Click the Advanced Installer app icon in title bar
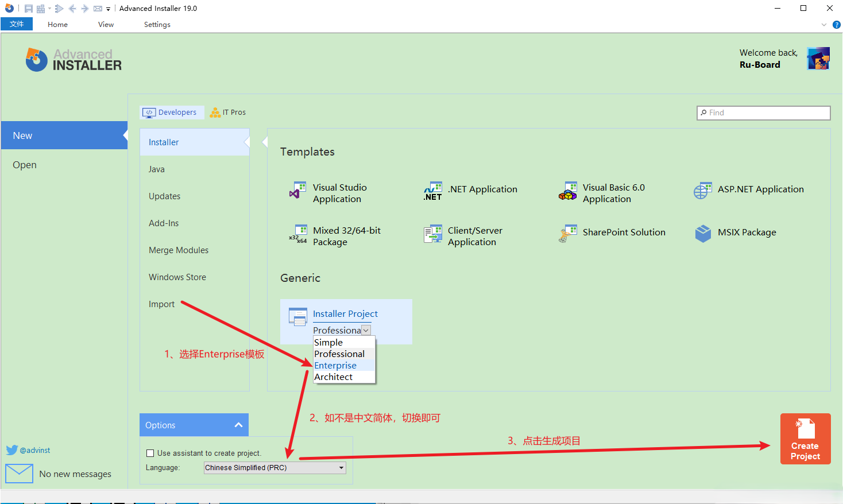843x504 pixels. click(9, 8)
